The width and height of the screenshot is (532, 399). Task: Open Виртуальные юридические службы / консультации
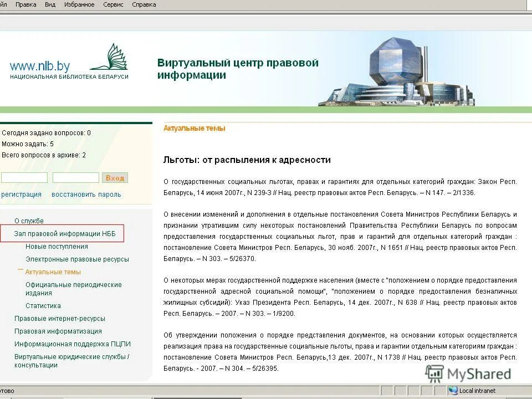point(71,361)
